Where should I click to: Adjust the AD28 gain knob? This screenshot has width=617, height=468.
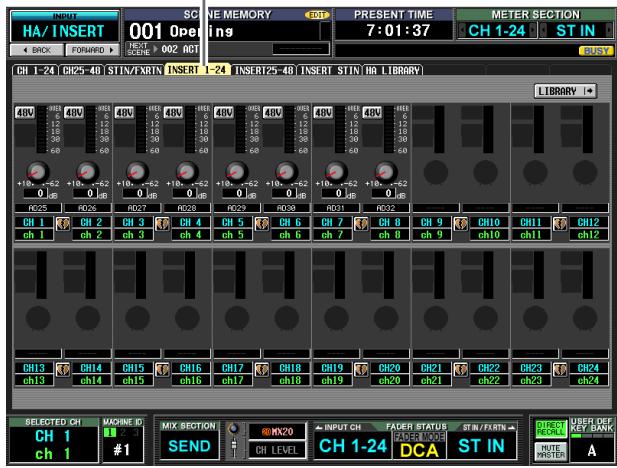pyautogui.click(x=187, y=172)
